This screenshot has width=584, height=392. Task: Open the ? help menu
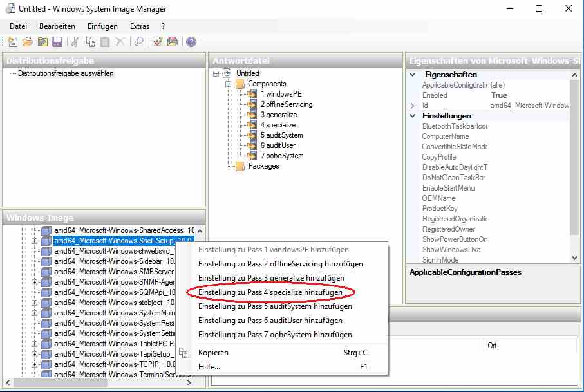click(x=163, y=26)
